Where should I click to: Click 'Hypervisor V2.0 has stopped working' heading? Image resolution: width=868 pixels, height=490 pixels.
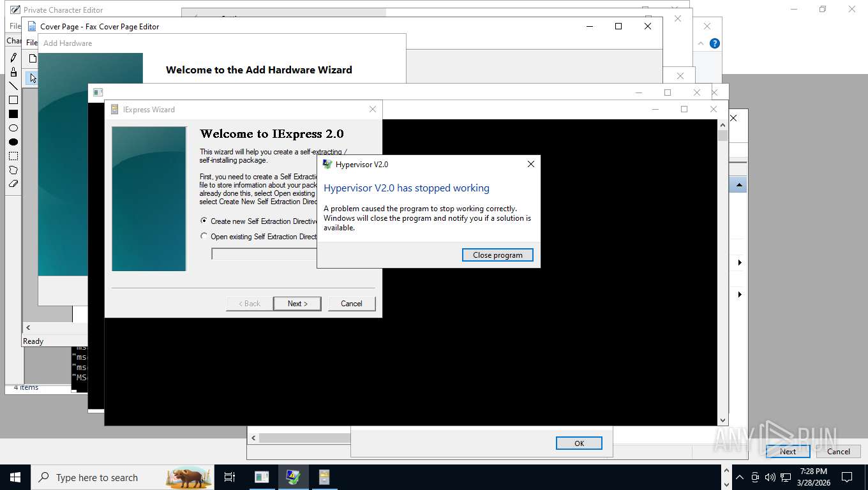coord(407,188)
